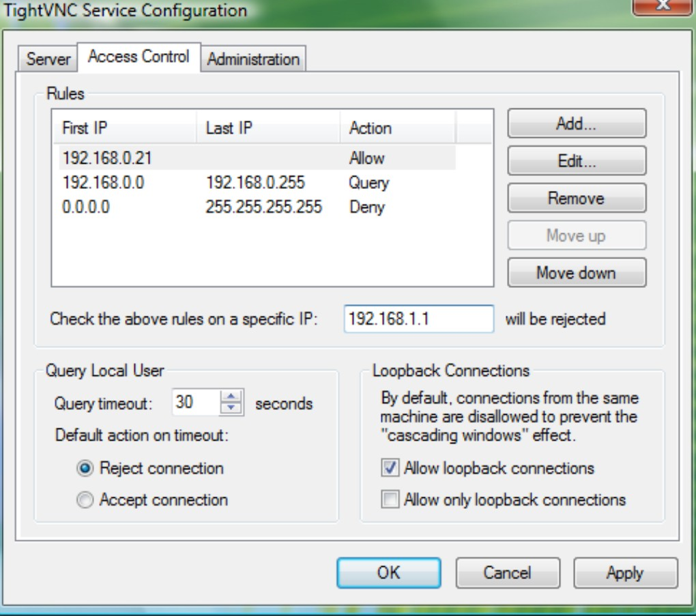Close the TightVNC Service Configuration window
The image size is (696, 616).
point(663,6)
